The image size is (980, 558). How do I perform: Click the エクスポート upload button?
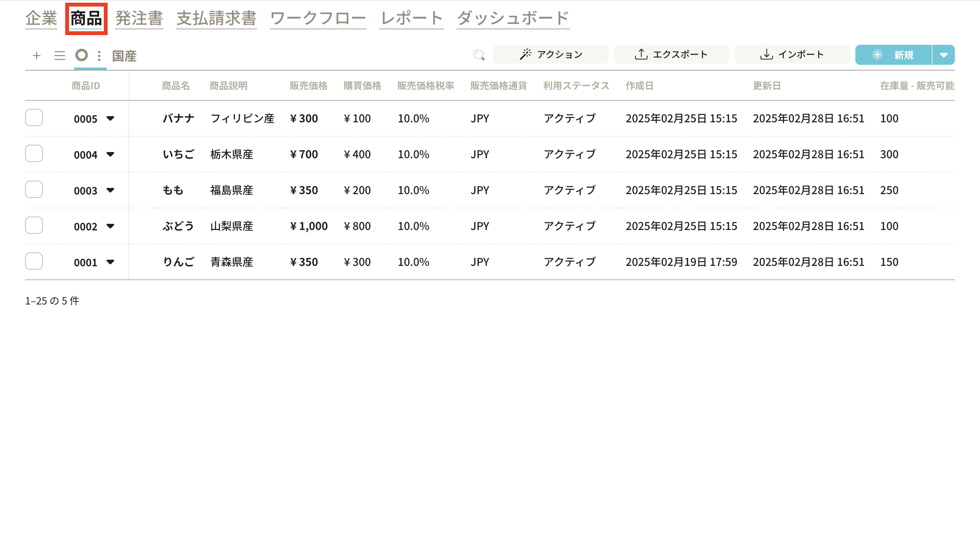click(671, 54)
